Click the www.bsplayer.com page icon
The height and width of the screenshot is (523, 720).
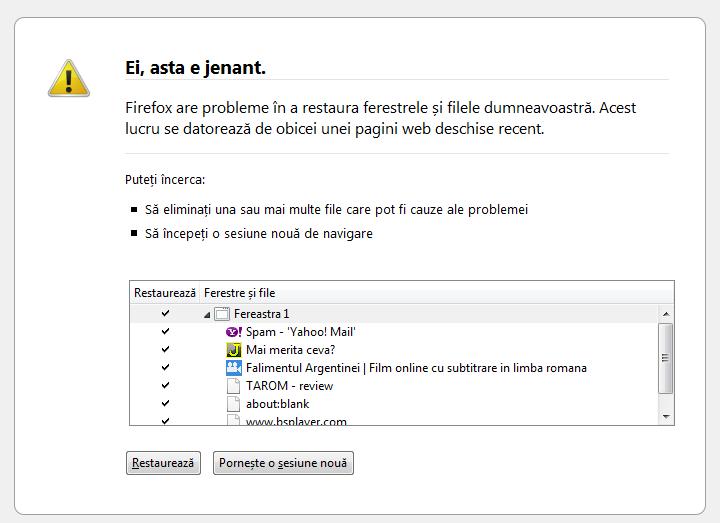234,420
